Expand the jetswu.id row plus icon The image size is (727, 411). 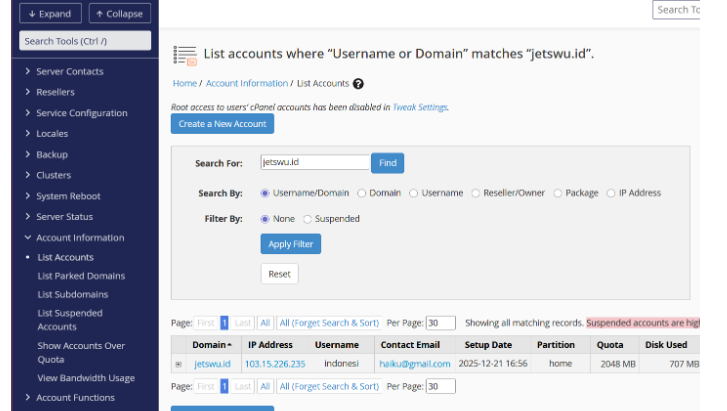[179, 364]
